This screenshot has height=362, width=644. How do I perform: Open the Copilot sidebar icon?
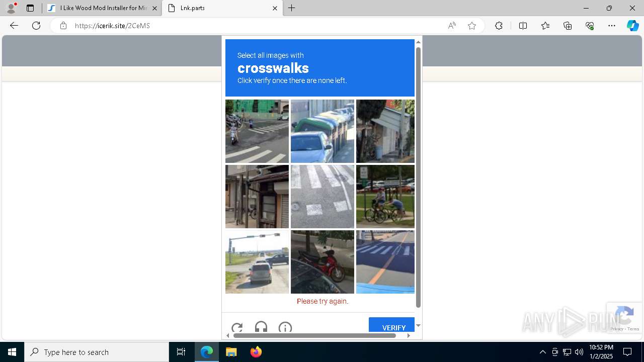pos(632,26)
